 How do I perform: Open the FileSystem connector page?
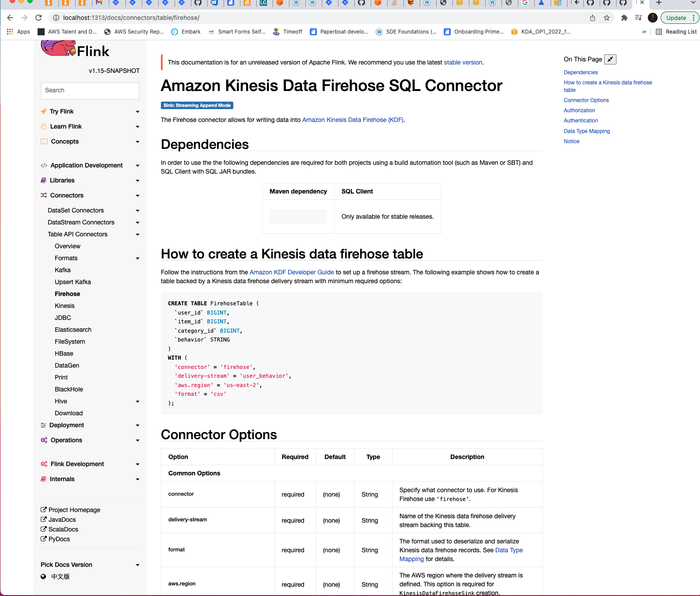(70, 342)
